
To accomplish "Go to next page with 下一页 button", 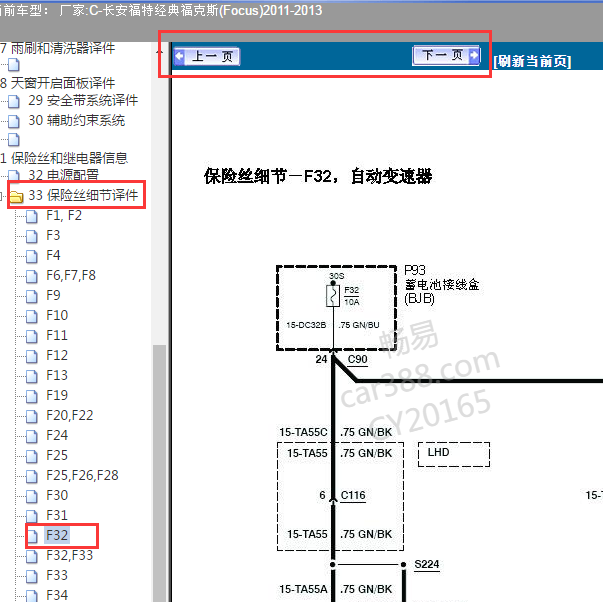I will coord(446,55).
